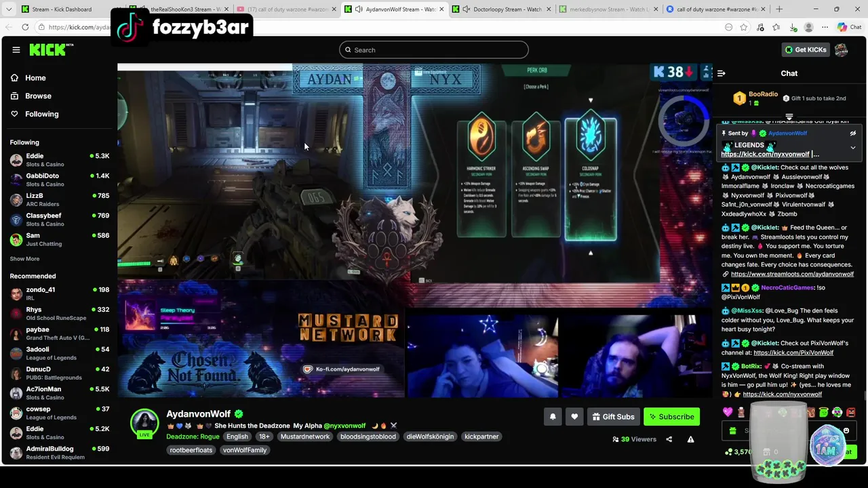The width and height of the screenshot is (868, 488).
Task: Open the recommended paybae channel
Action: click(x=59, y=333)
